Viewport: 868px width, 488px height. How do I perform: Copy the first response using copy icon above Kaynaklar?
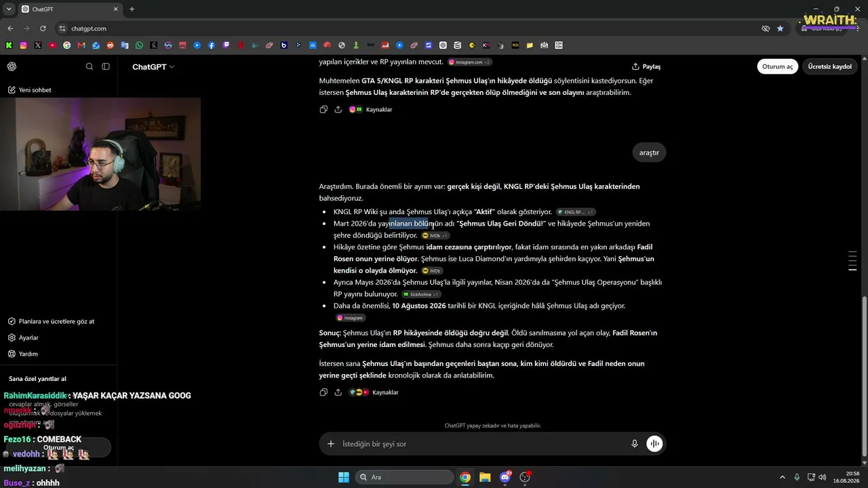click(323, 109)
